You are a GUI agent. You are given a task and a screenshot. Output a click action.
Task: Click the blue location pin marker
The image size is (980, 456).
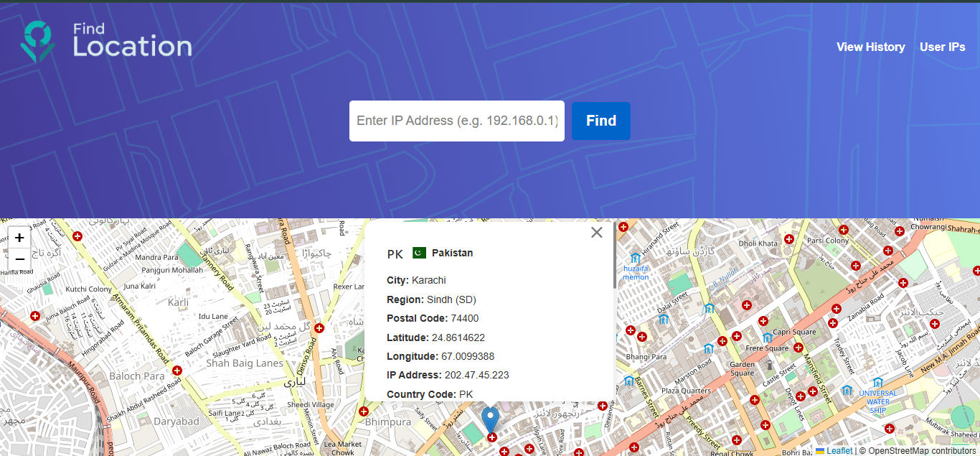(x=490, y=419)
